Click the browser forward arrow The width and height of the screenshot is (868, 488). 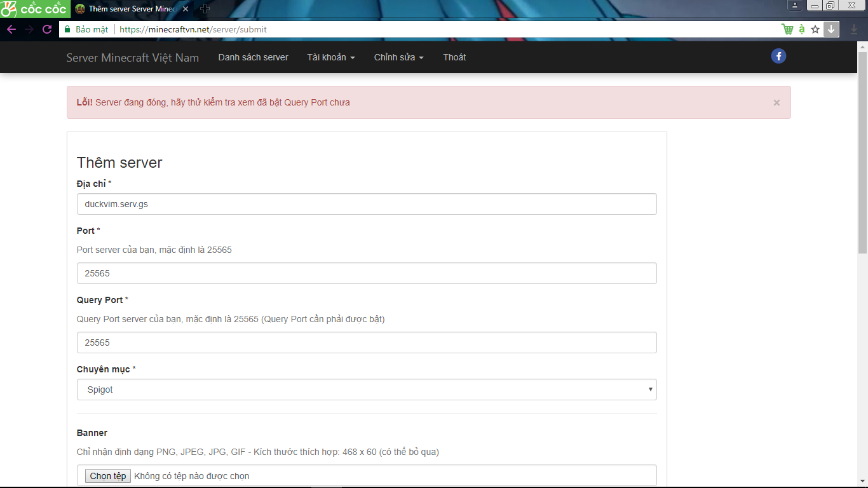[29, 29]
